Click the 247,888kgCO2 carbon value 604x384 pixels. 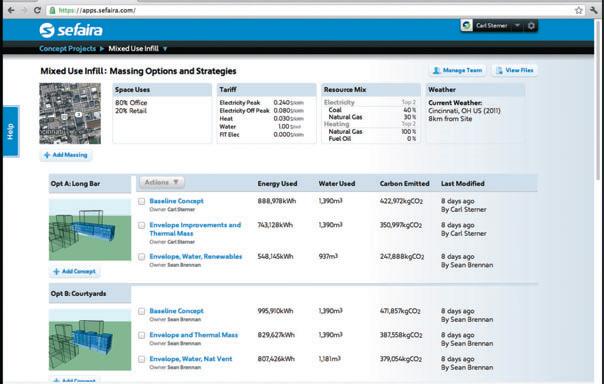point(402,257)
